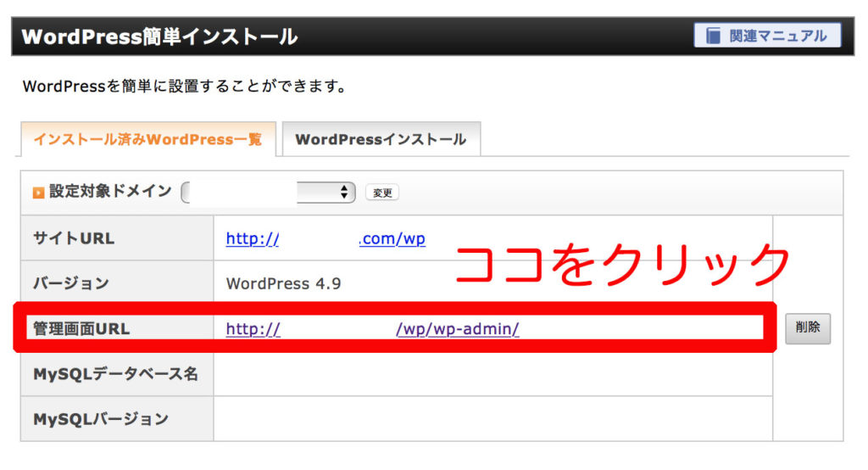
Task: Click the 変更 button
Action: 382,193
